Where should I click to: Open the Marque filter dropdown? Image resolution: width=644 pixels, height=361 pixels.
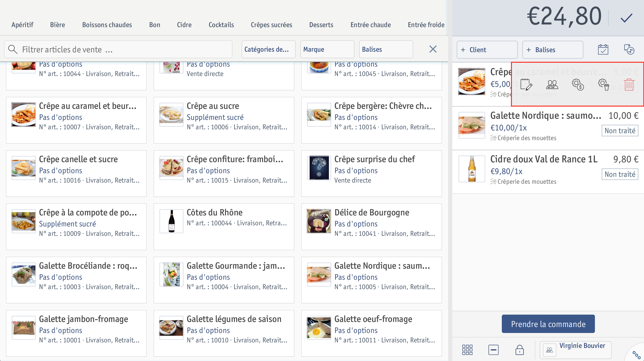(x=327, y=49)
